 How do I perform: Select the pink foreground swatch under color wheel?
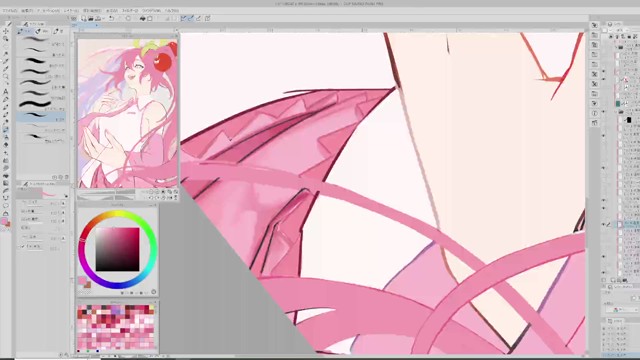[82, 280]
